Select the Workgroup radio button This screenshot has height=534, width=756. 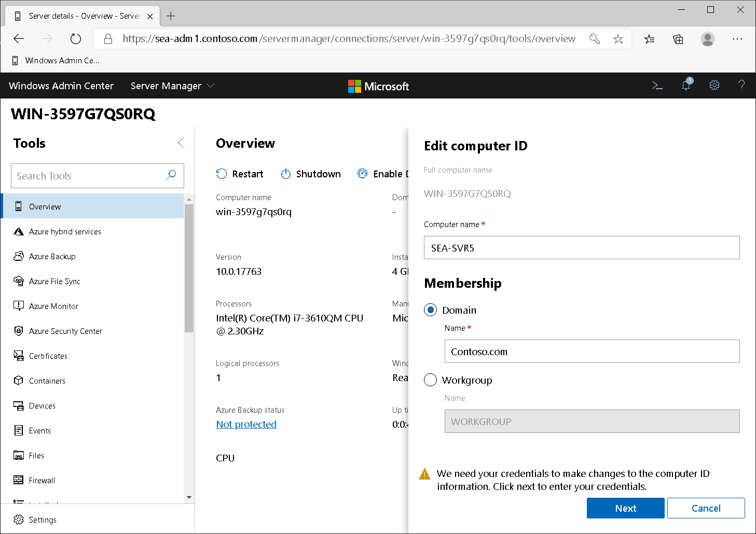coord(431,380)
